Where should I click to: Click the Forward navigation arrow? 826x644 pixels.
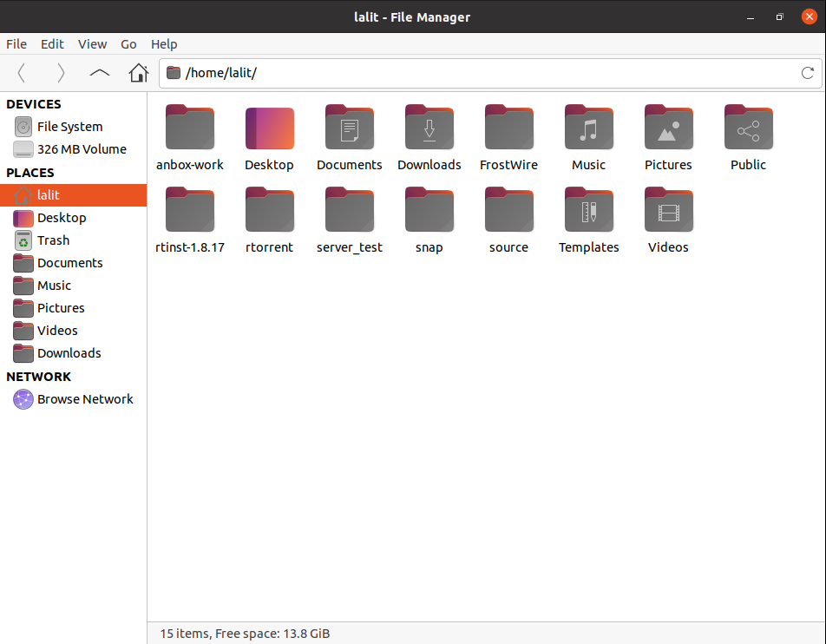point(61,73)
